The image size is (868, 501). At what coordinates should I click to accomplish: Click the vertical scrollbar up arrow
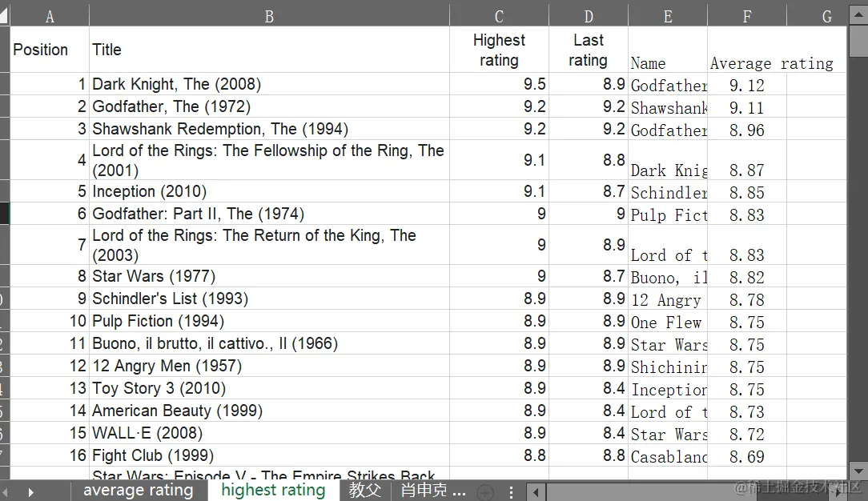pos(858,15)
